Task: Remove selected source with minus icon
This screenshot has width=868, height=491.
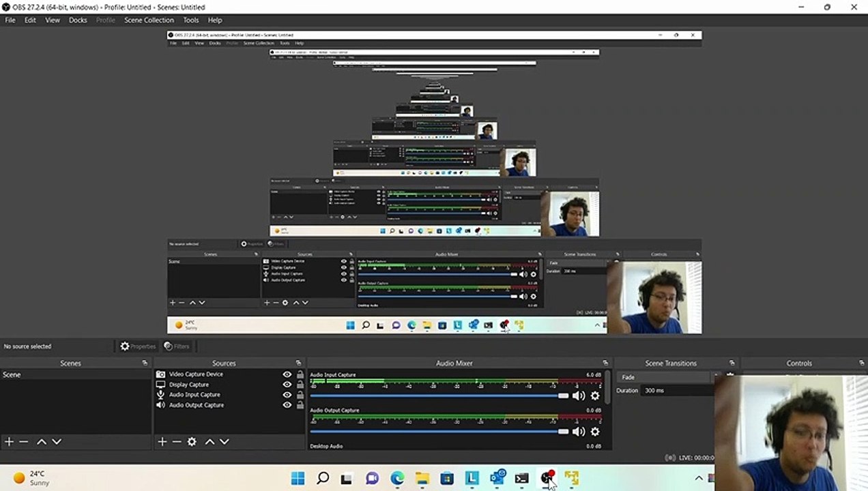Action: coord(177,442)
